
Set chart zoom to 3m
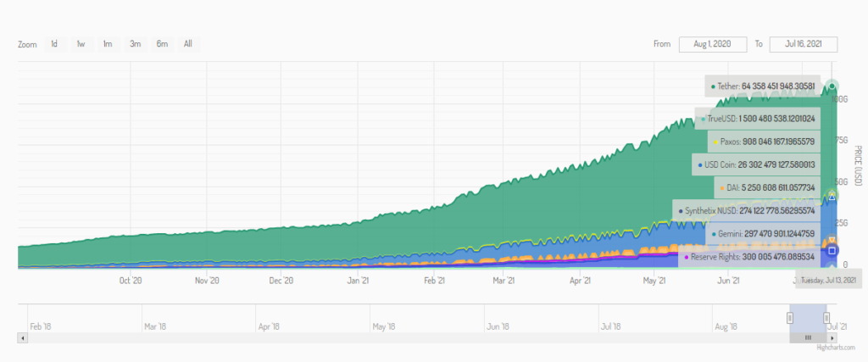coord(135,44)
